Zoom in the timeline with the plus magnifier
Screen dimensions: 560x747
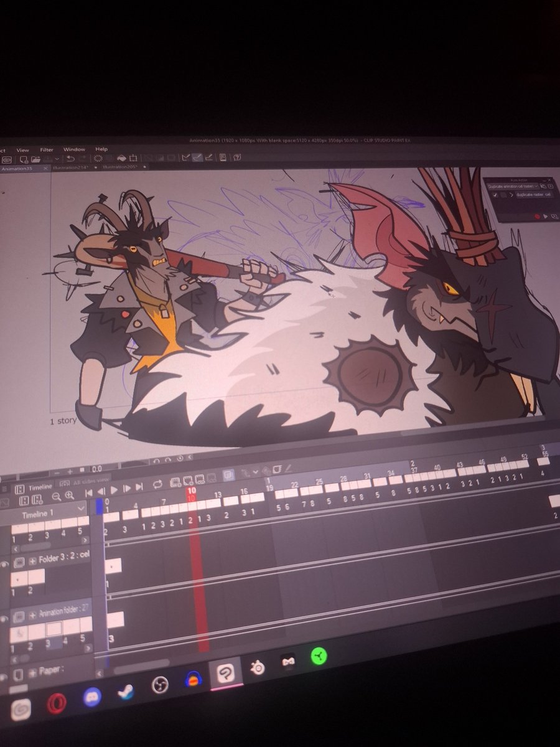tap(69, 496)
